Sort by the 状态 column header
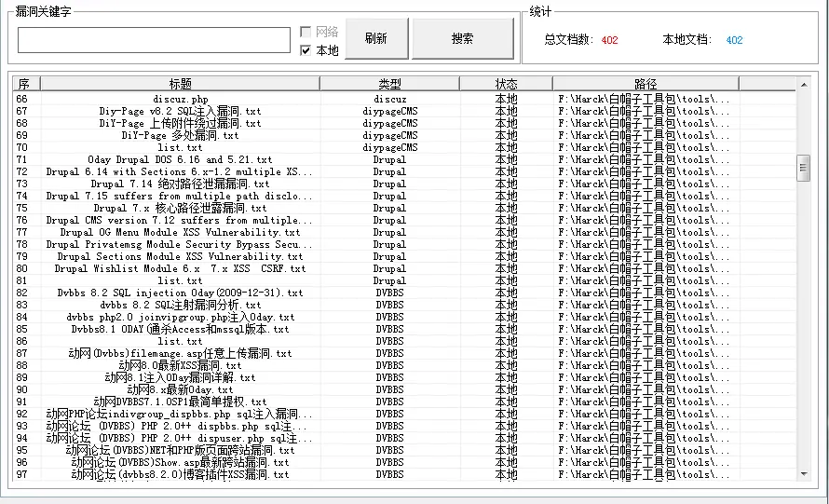The image size is (829, 504). click(x=506, y=84)
